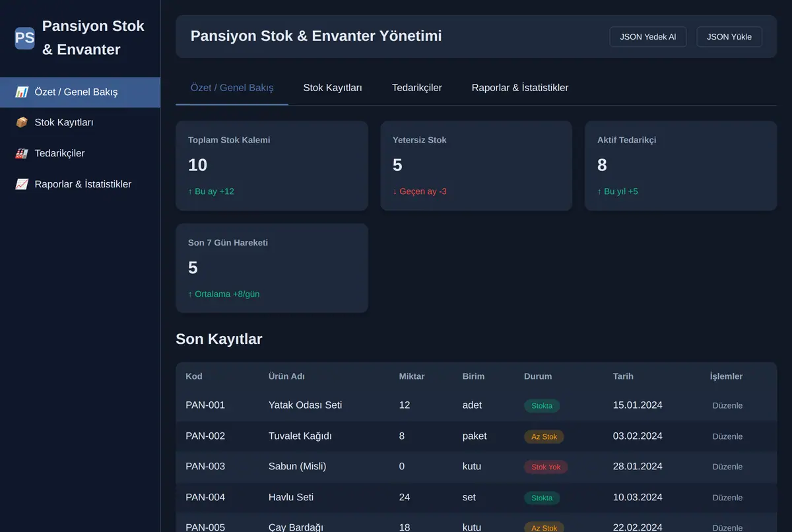Click the Son 7 Gün Hareketi card
The height and width of the screenshot is (532, 792).
click(x=272, y=268)
